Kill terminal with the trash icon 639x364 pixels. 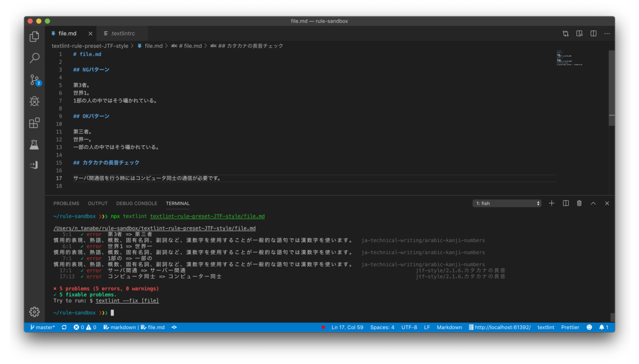579,203
